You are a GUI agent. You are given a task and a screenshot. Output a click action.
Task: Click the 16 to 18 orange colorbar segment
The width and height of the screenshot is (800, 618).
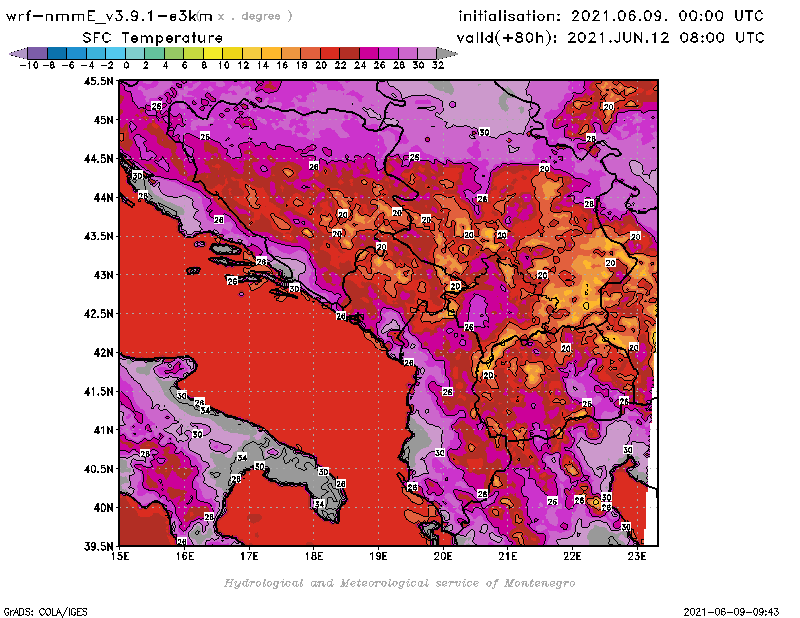point(291,53)
